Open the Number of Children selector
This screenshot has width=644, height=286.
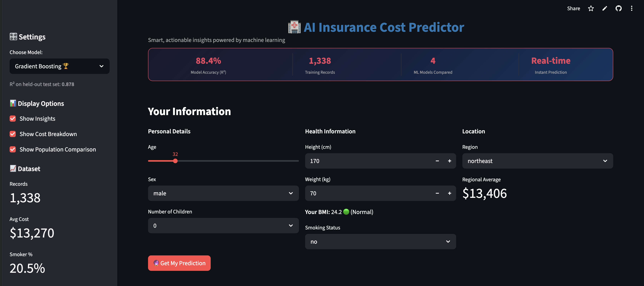(223, 225)
